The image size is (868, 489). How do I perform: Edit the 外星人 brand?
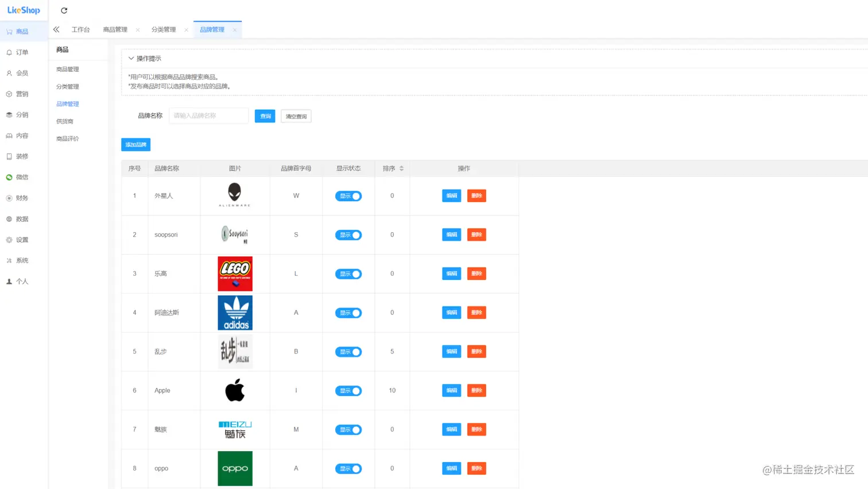click(x=452, y=196)
